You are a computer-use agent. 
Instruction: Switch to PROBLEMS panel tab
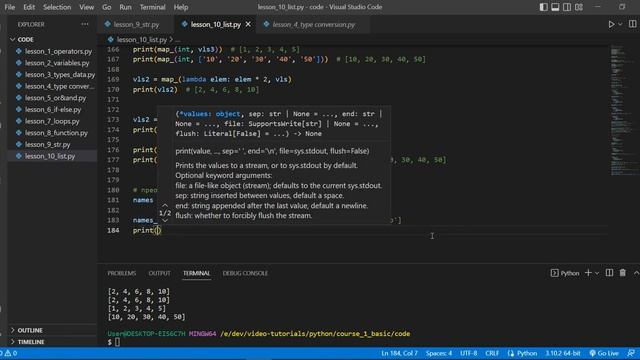(122, 273)
